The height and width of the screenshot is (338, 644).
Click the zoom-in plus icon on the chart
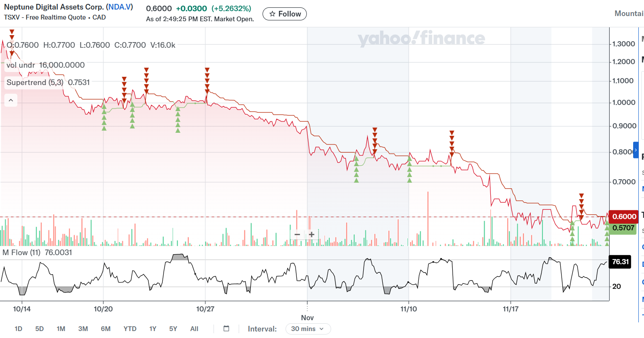click(x=311, y=234)
